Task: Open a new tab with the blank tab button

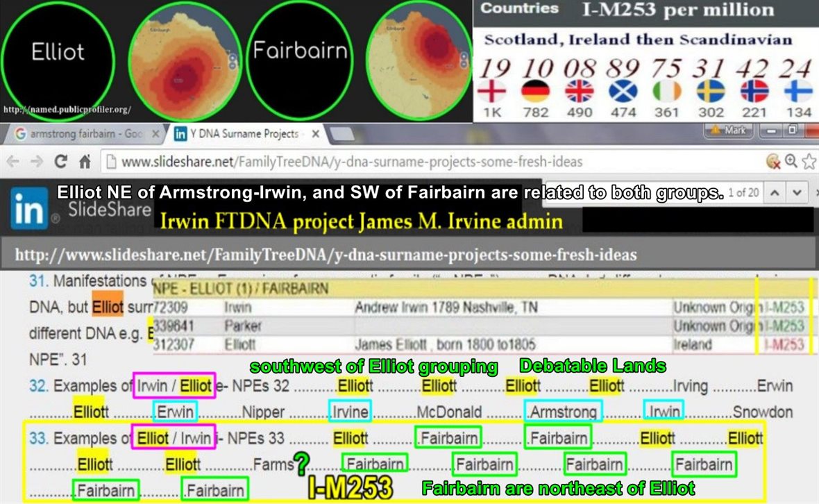Action: 342,134
